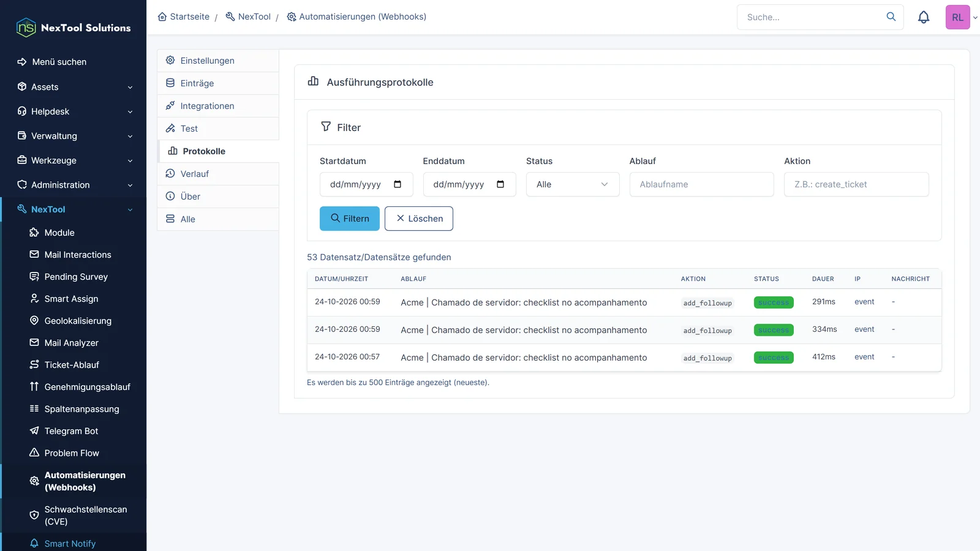This screenshot has height=551, width=980.
Task: Click the NexTool Solutions logo
Action: (73, 28)
